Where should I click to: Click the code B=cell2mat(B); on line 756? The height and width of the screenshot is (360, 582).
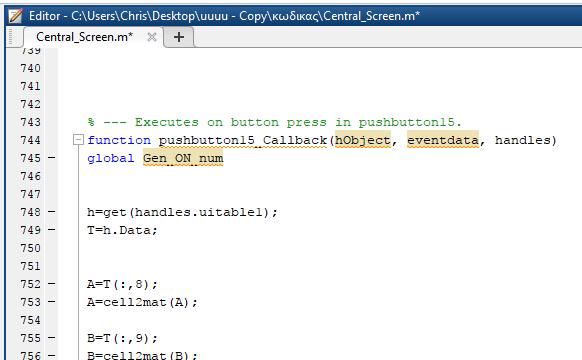tap(142, 355)
